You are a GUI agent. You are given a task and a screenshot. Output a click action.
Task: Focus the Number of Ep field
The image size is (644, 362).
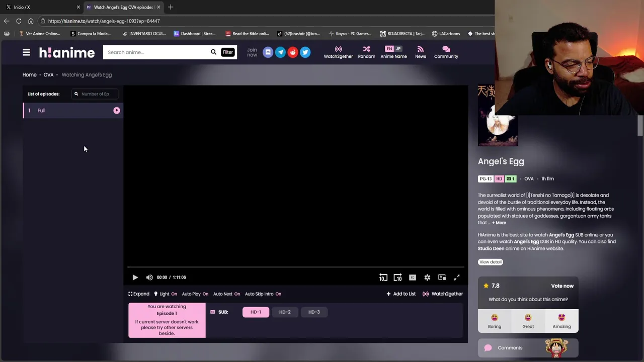coord(95,94)
